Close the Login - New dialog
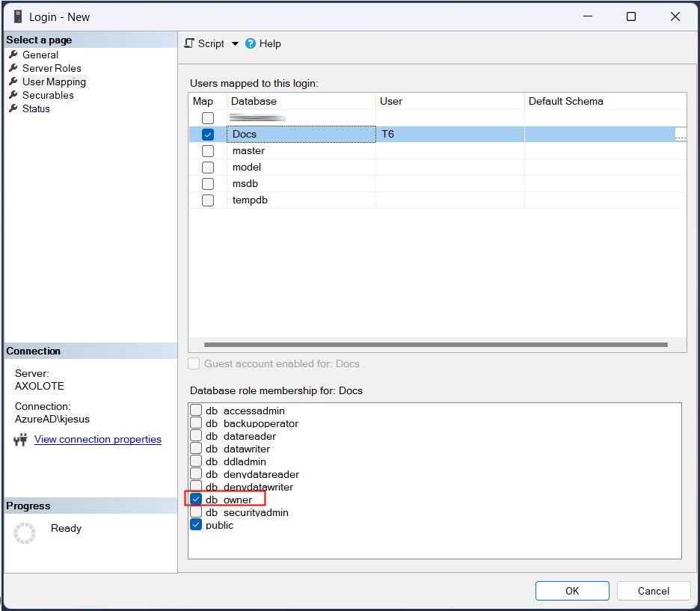The width and height of the screenshot is (700, 611). [x=675, y=16]
